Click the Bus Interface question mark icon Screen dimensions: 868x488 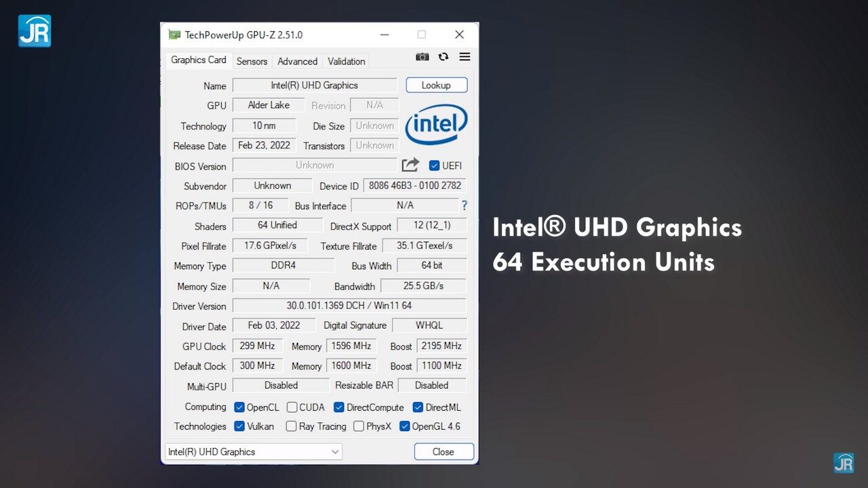click(465, 205)
